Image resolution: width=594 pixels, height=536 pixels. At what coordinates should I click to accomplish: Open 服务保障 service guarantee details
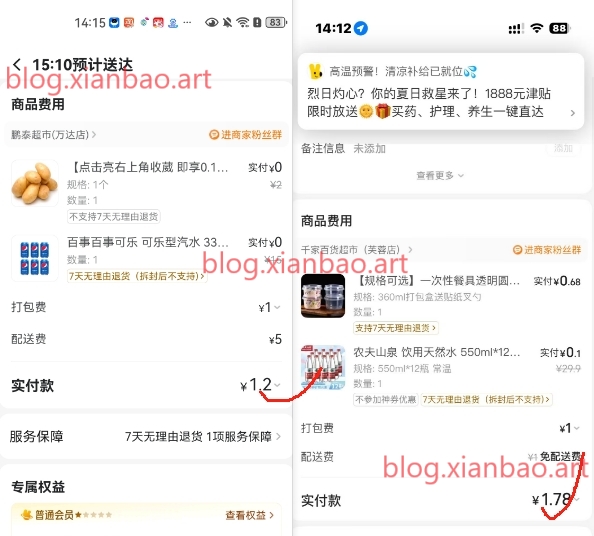[146, 436]
